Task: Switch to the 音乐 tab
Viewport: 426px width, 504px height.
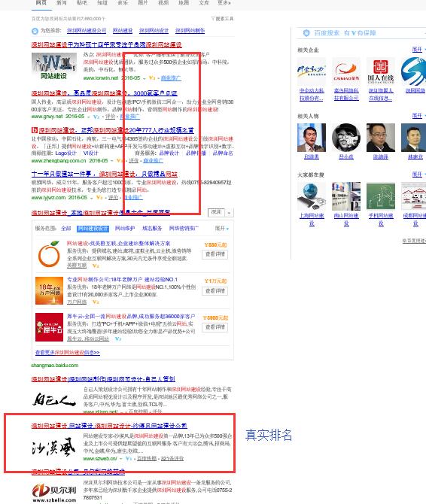Action: click(x=123, y=2)
